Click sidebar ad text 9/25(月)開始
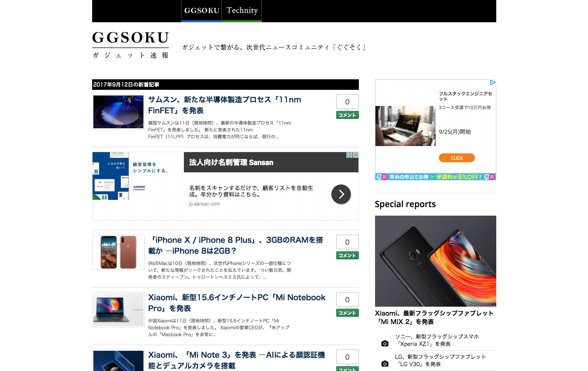588x371 pixels. coord(455,131)
